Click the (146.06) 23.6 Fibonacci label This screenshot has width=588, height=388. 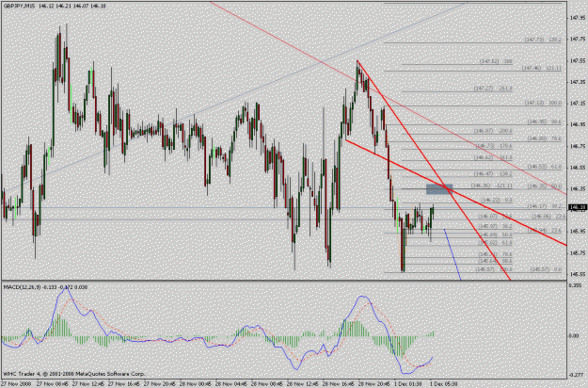pyautogui.click(x=548, y=217)
